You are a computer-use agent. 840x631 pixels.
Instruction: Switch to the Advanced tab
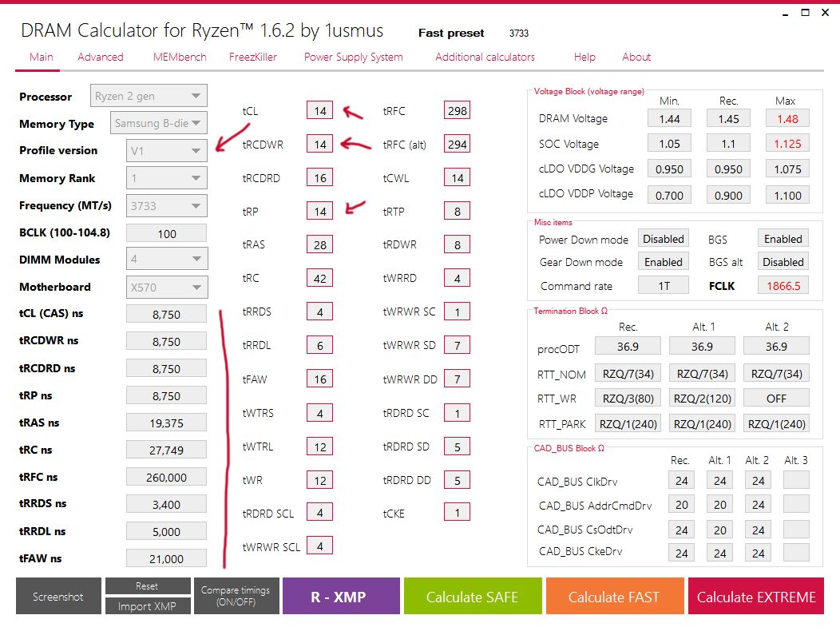click(x=100, y=57)
